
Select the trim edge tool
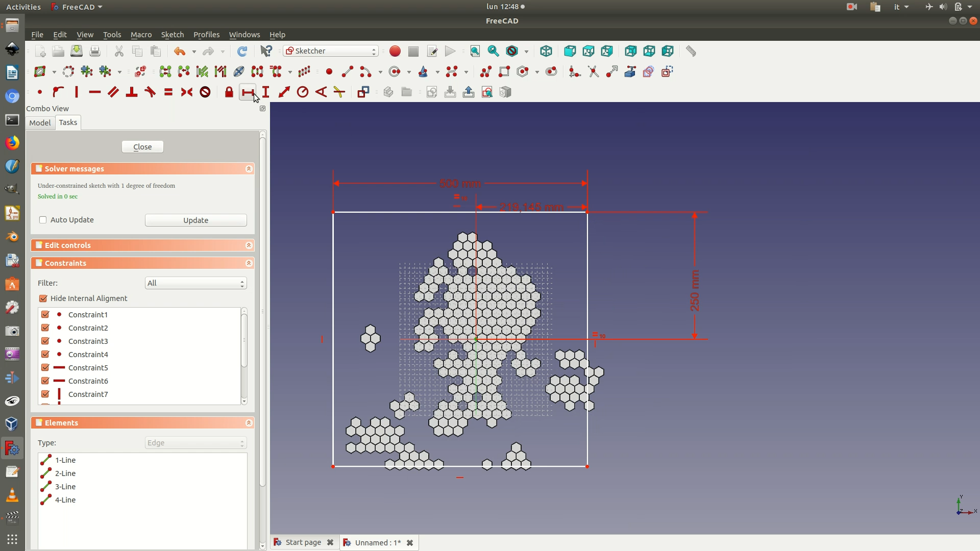[x=594, y=72]
